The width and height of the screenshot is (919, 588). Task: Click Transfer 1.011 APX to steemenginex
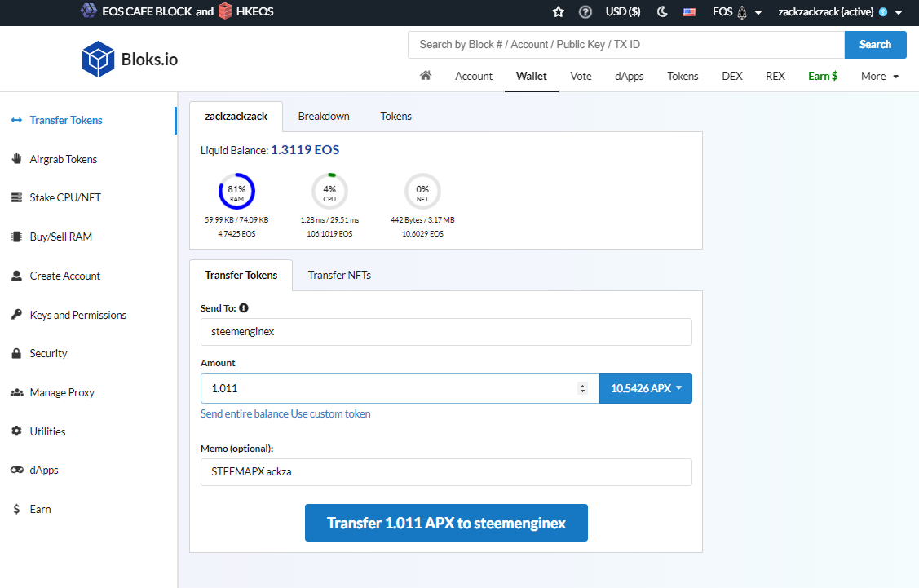tap(446, 523)
